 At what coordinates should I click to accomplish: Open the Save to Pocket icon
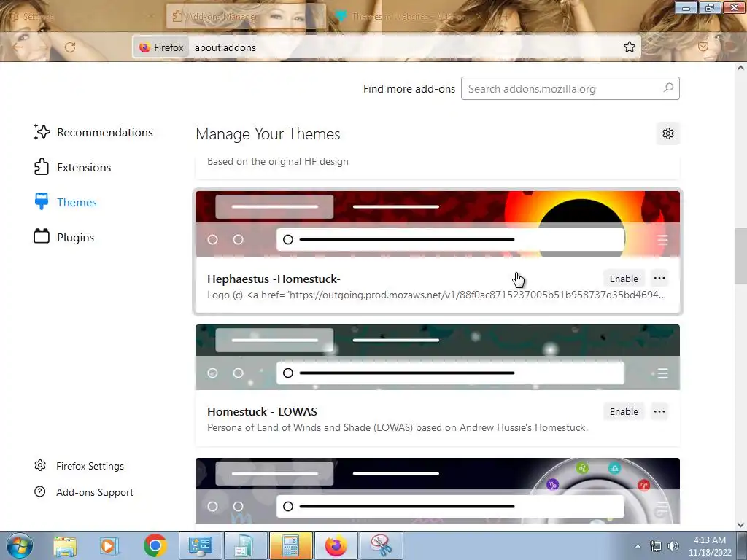[703, 47]
